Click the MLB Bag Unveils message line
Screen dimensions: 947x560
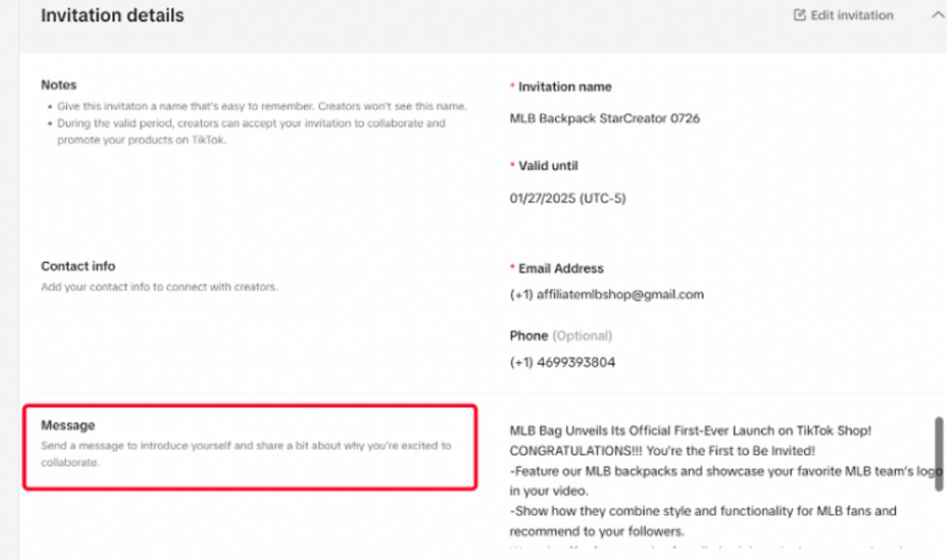[691, 430]
